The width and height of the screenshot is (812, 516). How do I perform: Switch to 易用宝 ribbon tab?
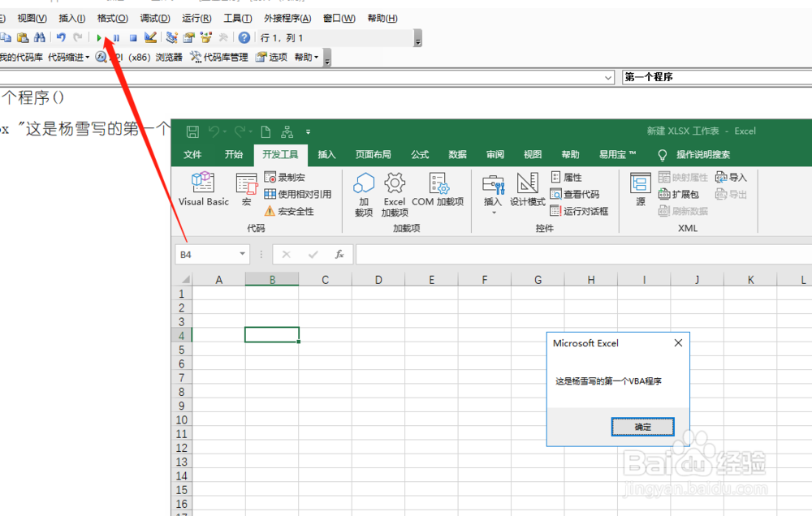617,154
